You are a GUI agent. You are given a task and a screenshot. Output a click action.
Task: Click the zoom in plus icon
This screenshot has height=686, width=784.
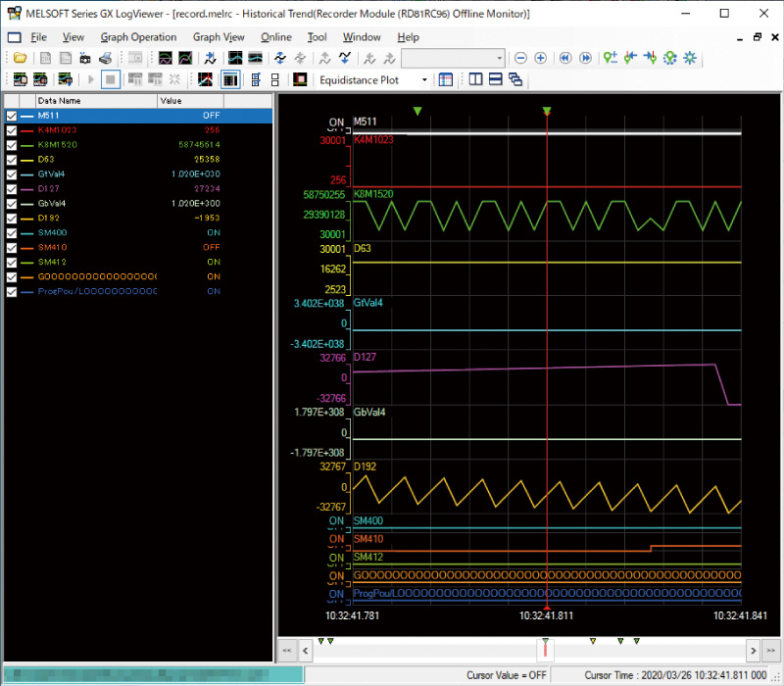click(540, 58)
